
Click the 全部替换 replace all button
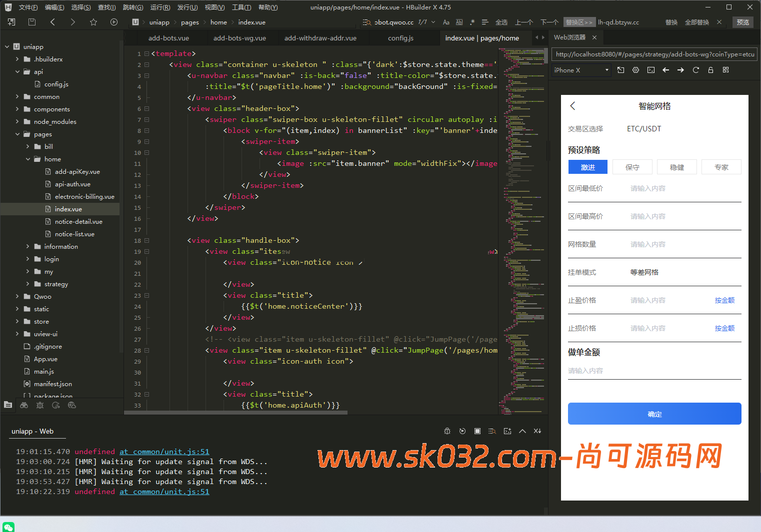696,22
